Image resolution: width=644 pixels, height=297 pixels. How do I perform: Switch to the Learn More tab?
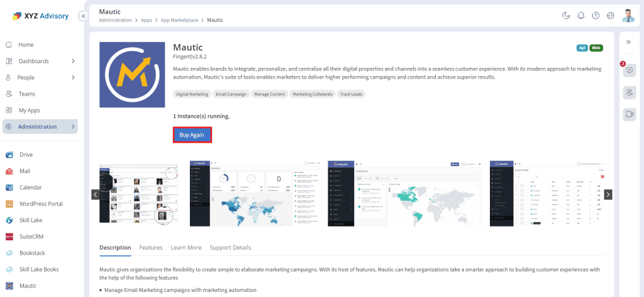point(186,248)
